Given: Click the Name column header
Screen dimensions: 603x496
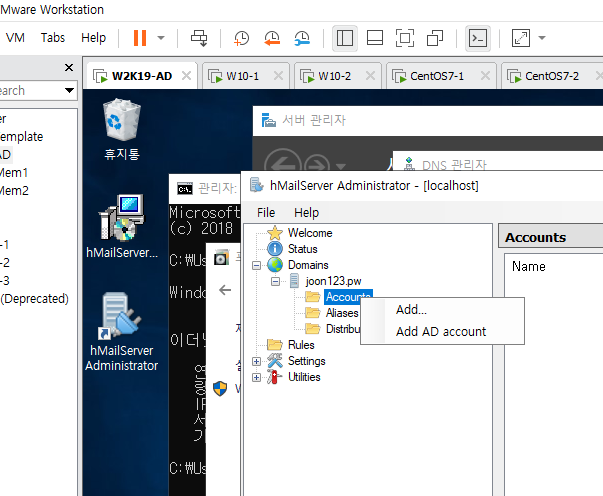Looking at the screenshot, I should 528,266.
